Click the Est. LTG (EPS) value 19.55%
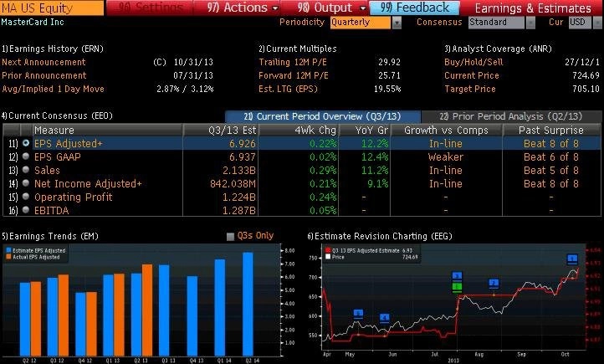Screen dimensions: 604x364 pyautogui.click(x=387, y=89)
